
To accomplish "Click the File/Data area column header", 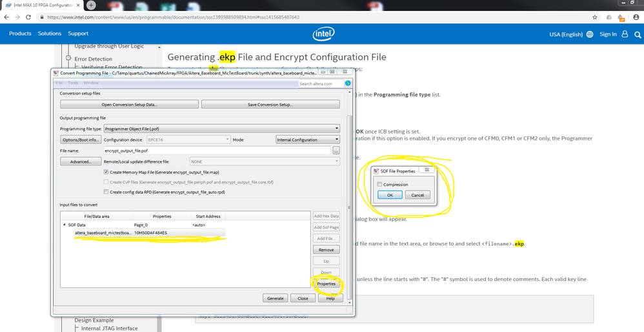I will [97, 216].
